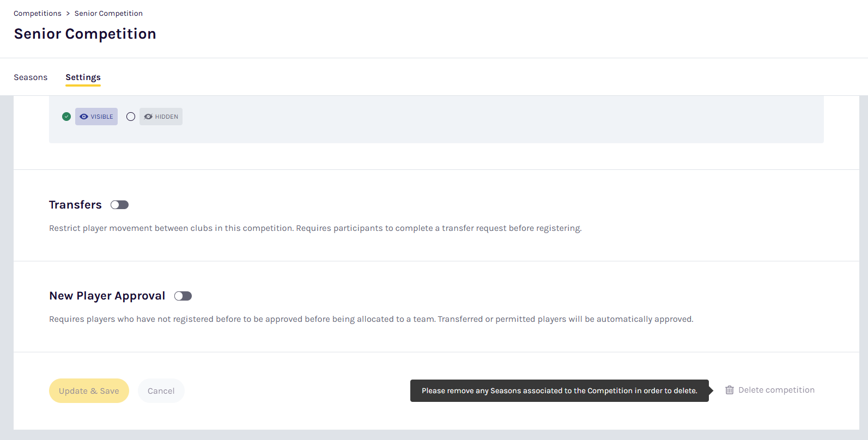Select the Settings tab
The width and height of the screenshot is (868, 440).
click(83, 77)
